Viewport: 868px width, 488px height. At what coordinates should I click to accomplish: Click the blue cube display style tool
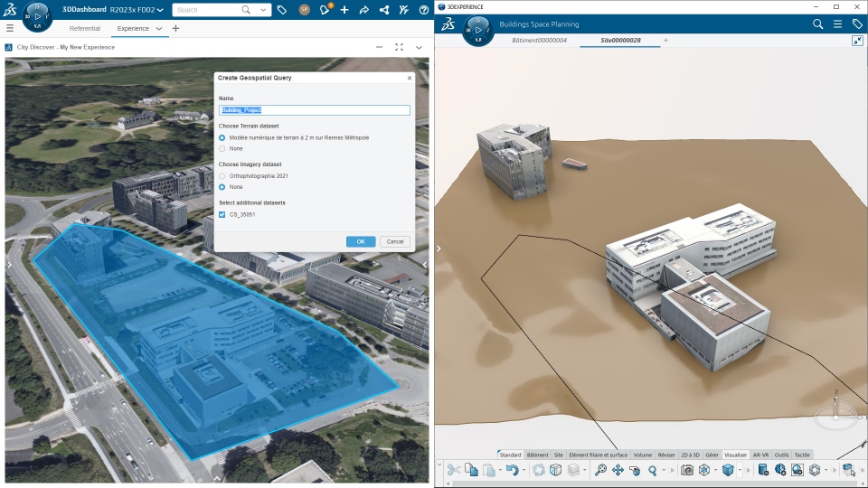(x=728, y=470)
